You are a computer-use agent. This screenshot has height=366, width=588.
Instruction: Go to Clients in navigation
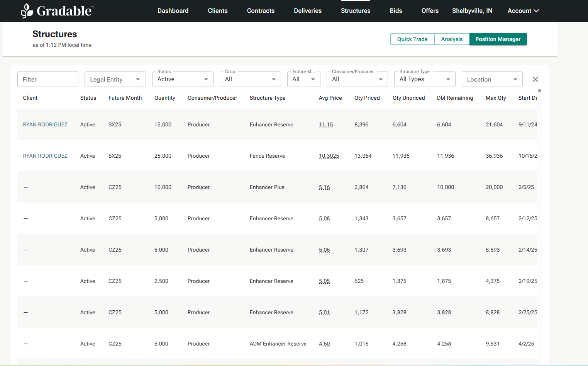tap(218, 11)
